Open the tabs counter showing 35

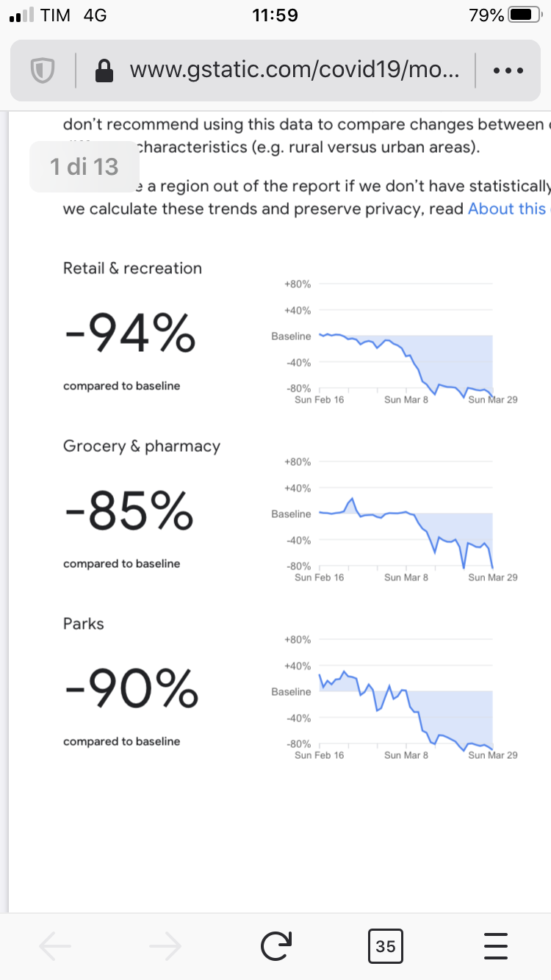coord(385,946)
